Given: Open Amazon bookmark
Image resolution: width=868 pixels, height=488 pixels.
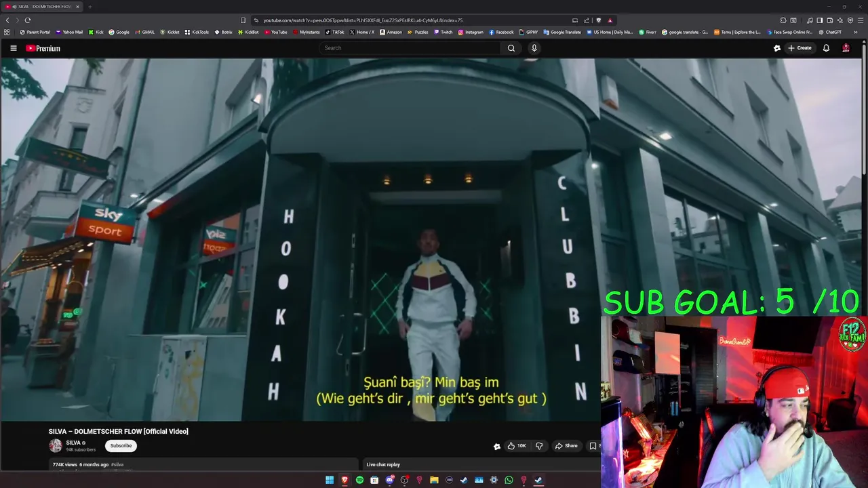Looking at the screenshot, I should tap(391, 32).
